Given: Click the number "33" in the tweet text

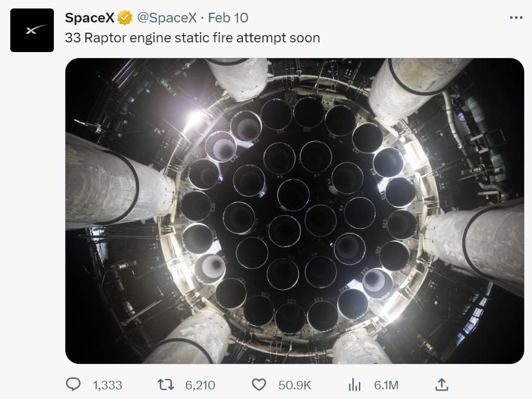Looking at the screenshot, I should [73, 38].
